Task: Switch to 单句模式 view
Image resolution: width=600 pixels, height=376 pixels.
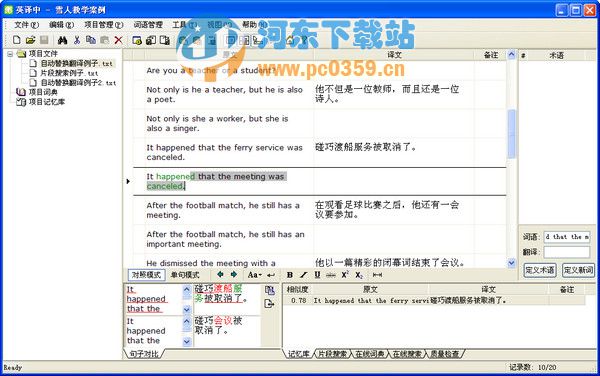Action: [x=185, y=275]
